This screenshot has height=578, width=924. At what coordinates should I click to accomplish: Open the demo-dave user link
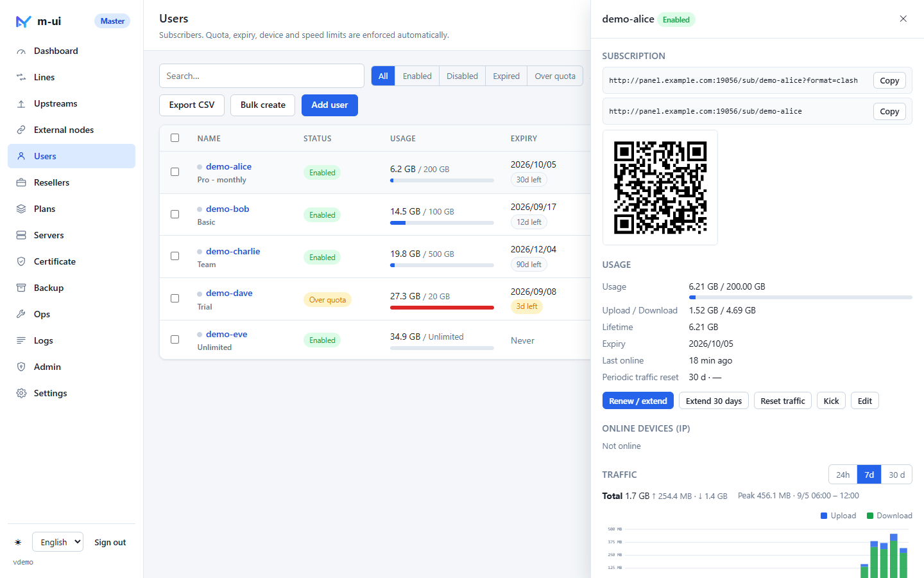pyautogui.click(x=229, y=293)
